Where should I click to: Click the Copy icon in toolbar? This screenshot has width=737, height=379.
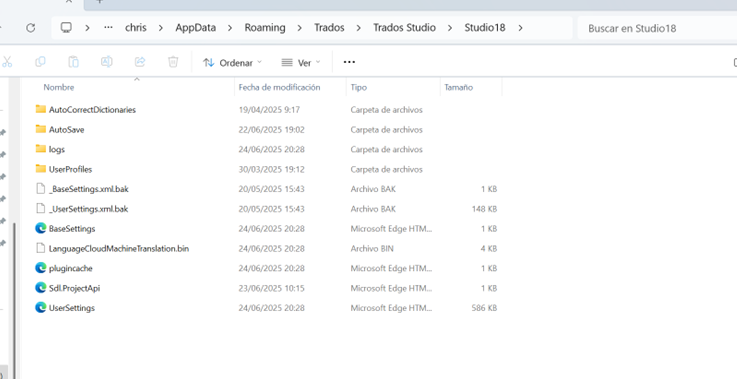pyautogui.click(x=40, y=62)
